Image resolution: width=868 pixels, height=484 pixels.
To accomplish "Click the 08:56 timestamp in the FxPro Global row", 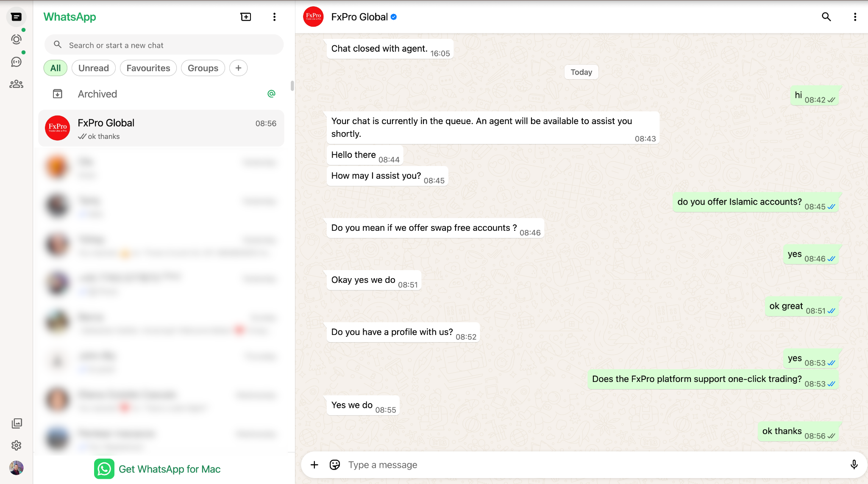I will [x=266, y=123].
